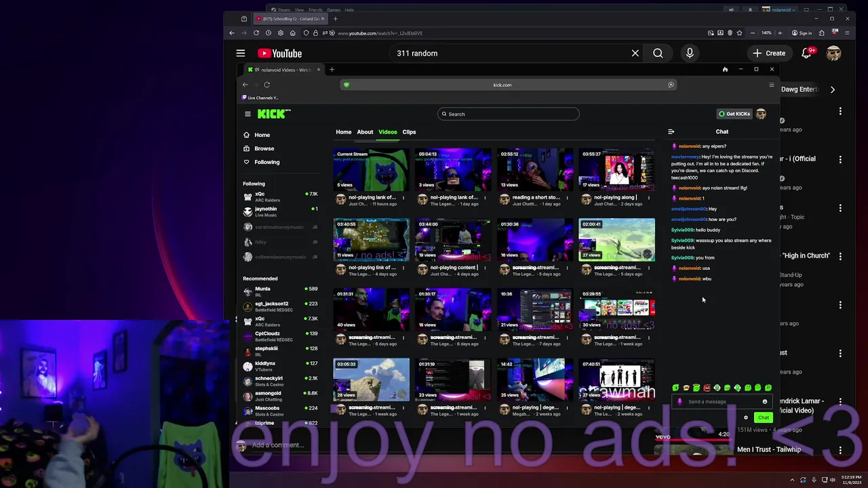Open options for 05:04:13 video
868x488 pixels.
click(x=485, y=198)
